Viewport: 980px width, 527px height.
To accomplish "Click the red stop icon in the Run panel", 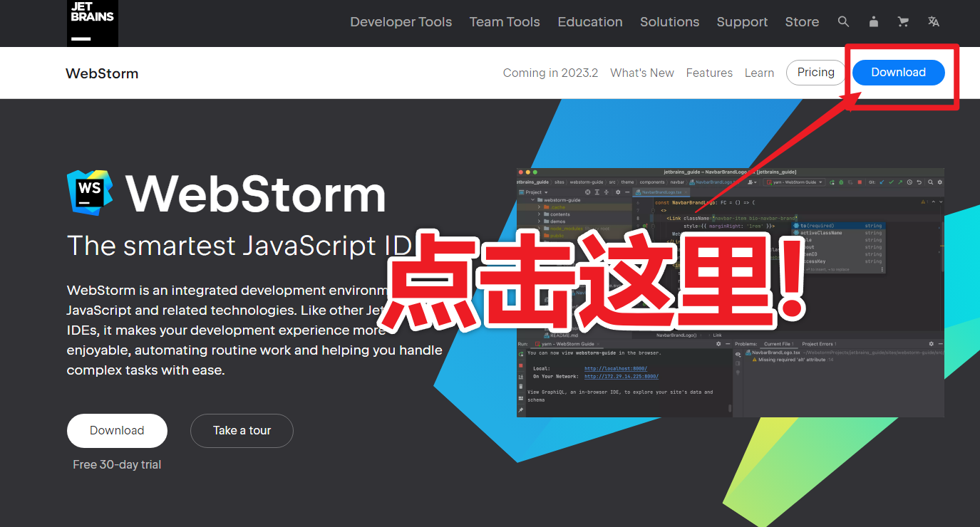I will click(520, 365).
